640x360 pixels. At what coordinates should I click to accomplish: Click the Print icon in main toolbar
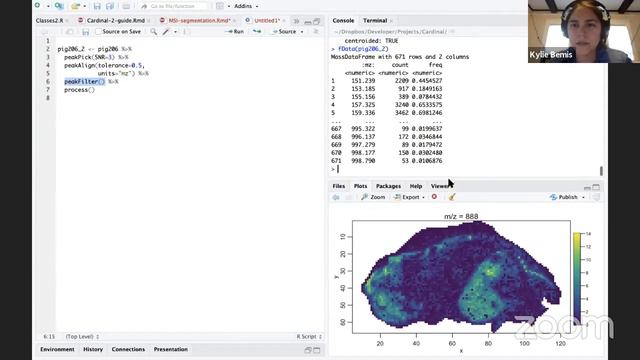(126, 6)
